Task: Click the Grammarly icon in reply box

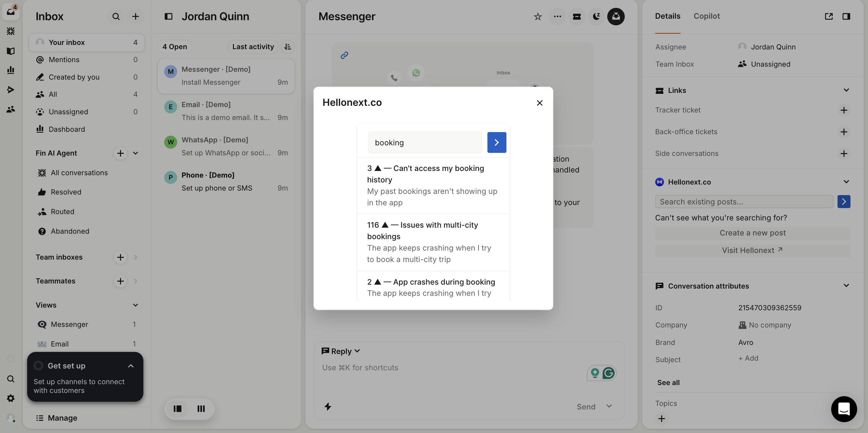Action: pos(608,373)
